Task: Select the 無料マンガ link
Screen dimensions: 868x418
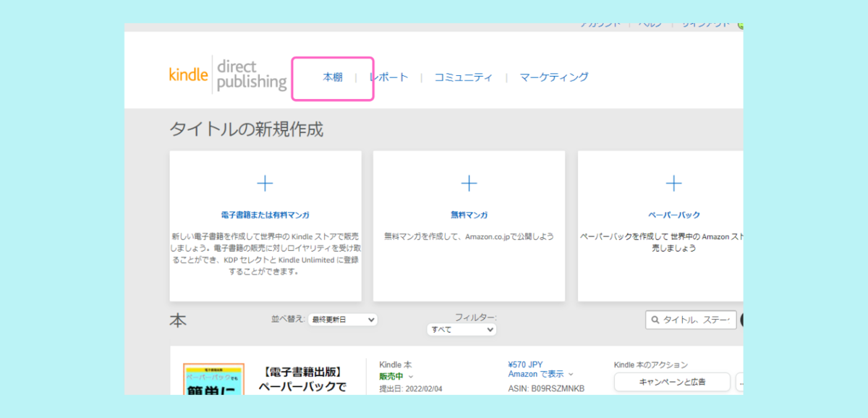Action: pyautogui.click(x=469, y=215)
